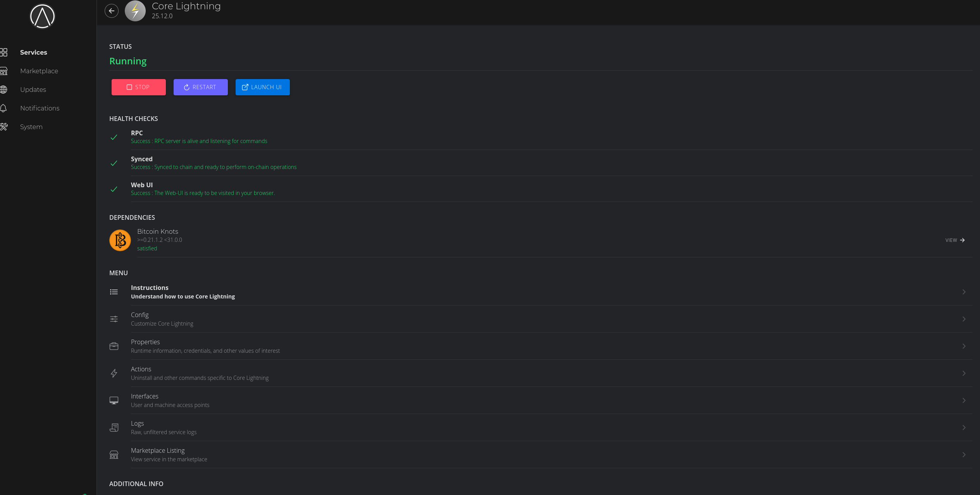Launch the Core Lightning UI

[x=262, y=87]
